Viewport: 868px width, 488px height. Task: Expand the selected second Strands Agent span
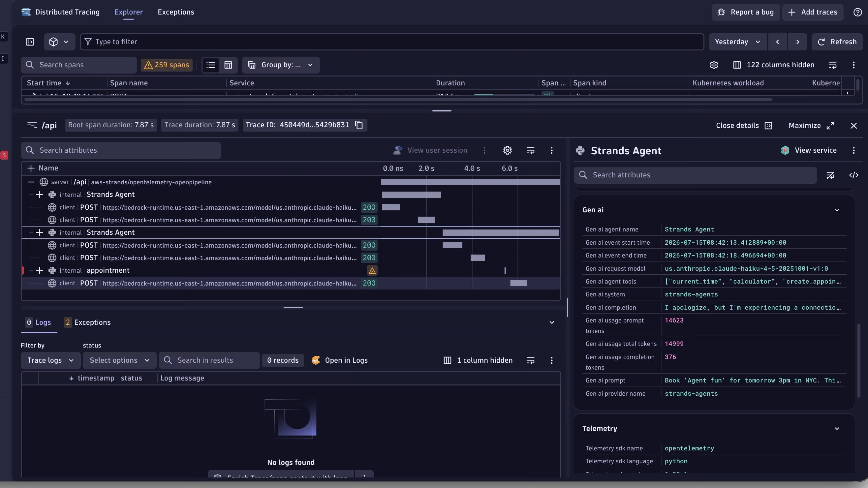(40, 233)
